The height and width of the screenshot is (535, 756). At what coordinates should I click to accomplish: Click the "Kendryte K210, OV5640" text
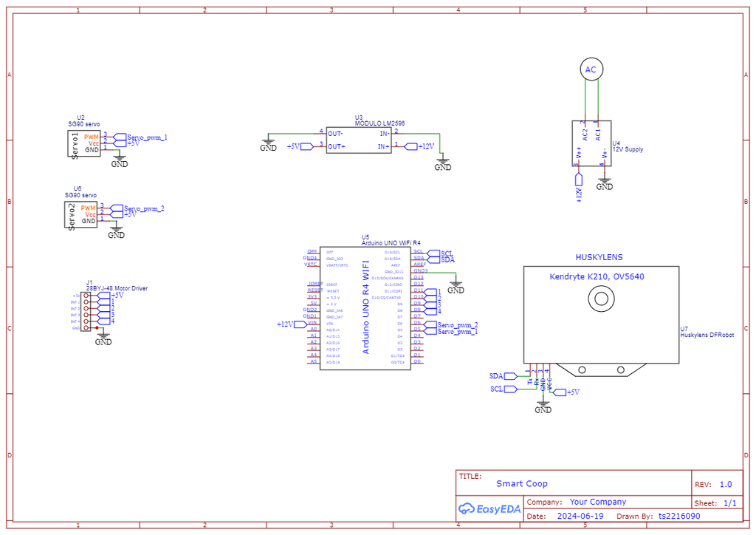coord(597,276)
